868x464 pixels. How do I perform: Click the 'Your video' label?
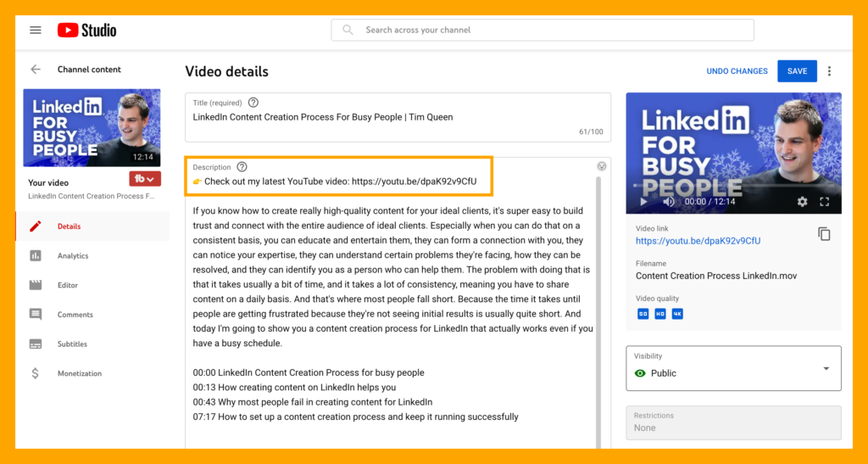(x=48, y=182)
